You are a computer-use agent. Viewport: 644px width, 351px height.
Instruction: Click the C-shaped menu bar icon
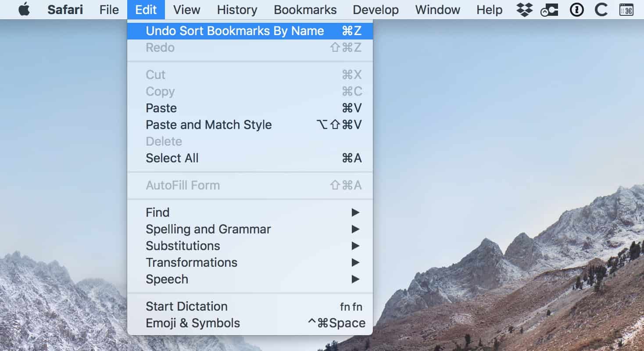click(x=601, y=10)
